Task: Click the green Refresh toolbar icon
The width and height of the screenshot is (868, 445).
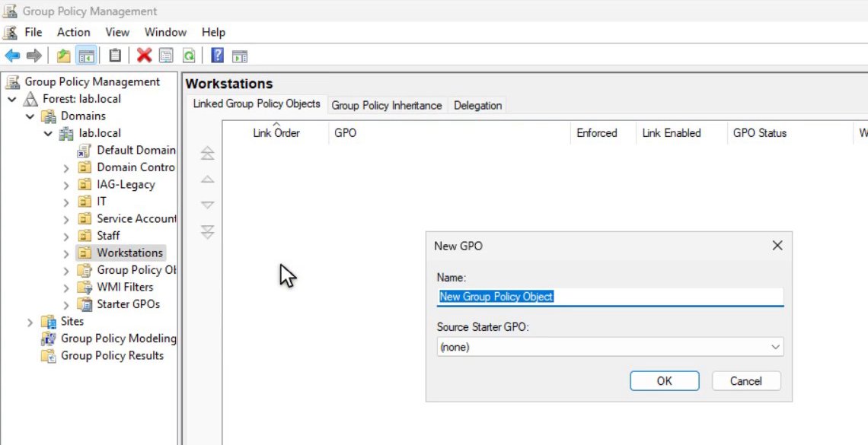Action: pyautogui.click(x=190, y=56)
